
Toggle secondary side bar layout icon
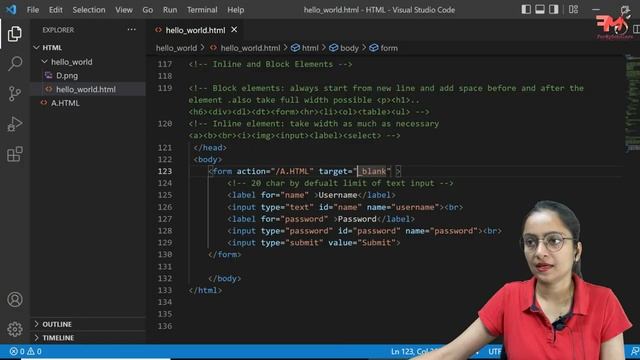pyautogui.click(x=553, y=9)
